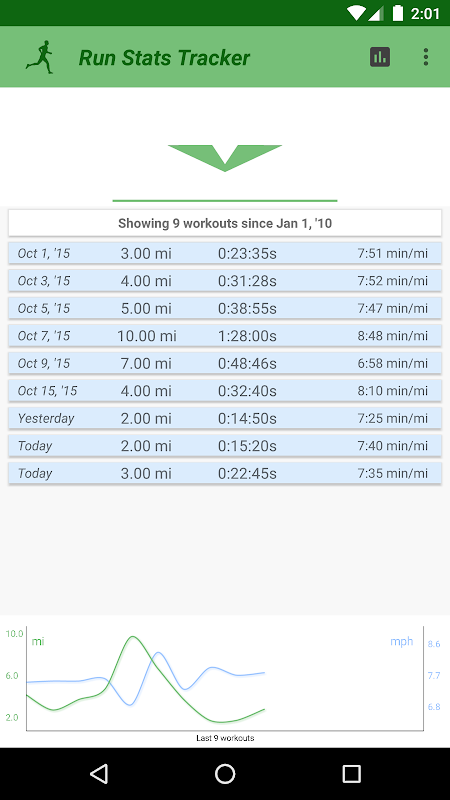Tap the Android home circle button
Screen dimensions: 450x800
[x=225, y=774]
